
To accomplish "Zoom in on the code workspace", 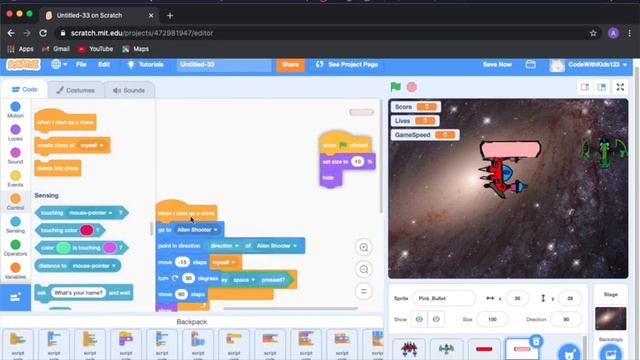I will point(364,247).
